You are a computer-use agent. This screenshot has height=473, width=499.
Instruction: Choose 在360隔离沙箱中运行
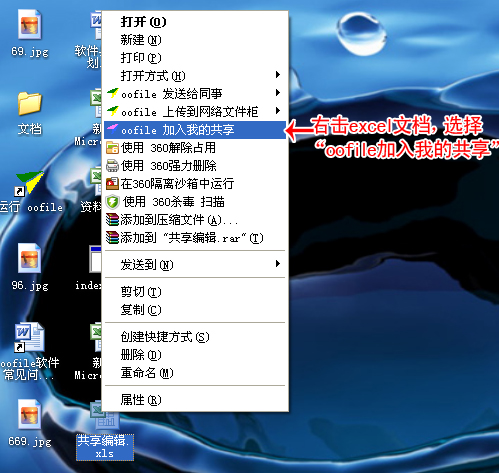[x=195, y=184]
